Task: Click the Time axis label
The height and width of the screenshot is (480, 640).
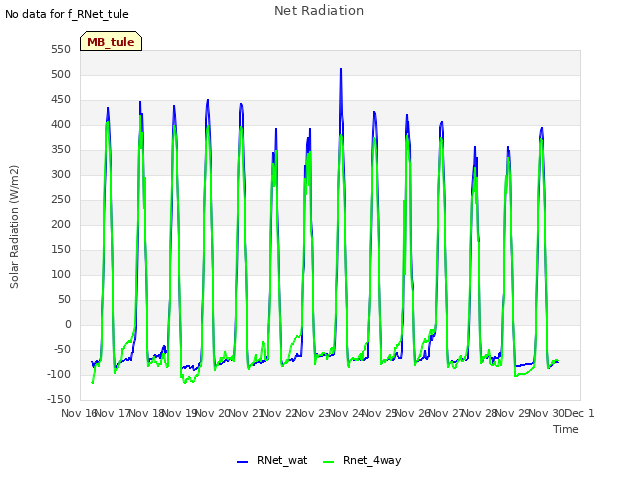Action: pos(566,429)
